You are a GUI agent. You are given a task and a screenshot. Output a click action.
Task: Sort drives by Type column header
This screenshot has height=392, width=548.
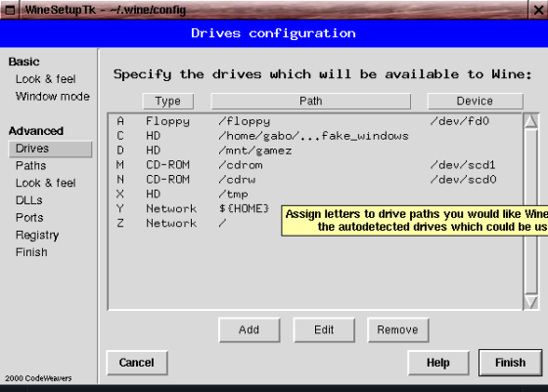(168, 102)
